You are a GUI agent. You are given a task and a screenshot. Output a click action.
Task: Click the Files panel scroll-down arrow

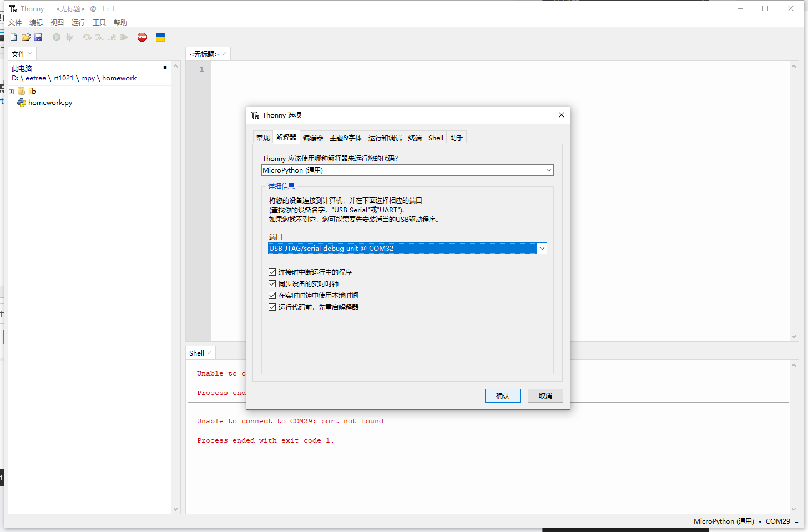pyautogui.click(x=176, y=509)
